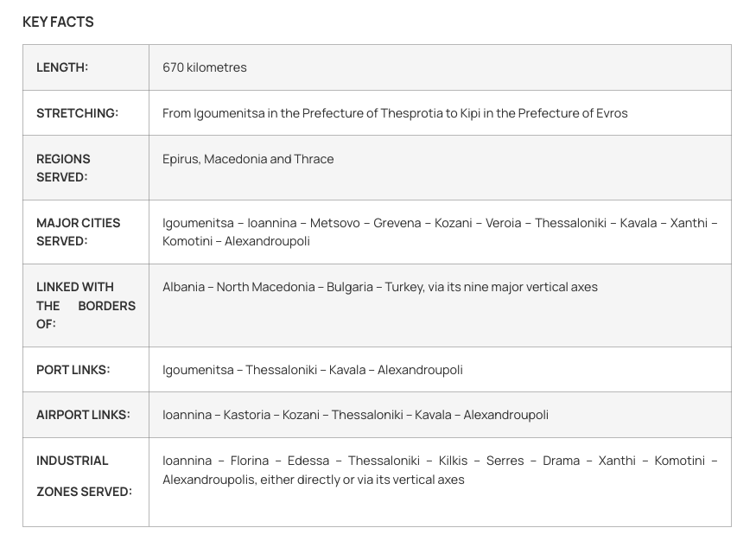Click the INDUSTRIAL ZONES SERVED label
The width and height of the screenshot is (756, 547).
[84, 476]
